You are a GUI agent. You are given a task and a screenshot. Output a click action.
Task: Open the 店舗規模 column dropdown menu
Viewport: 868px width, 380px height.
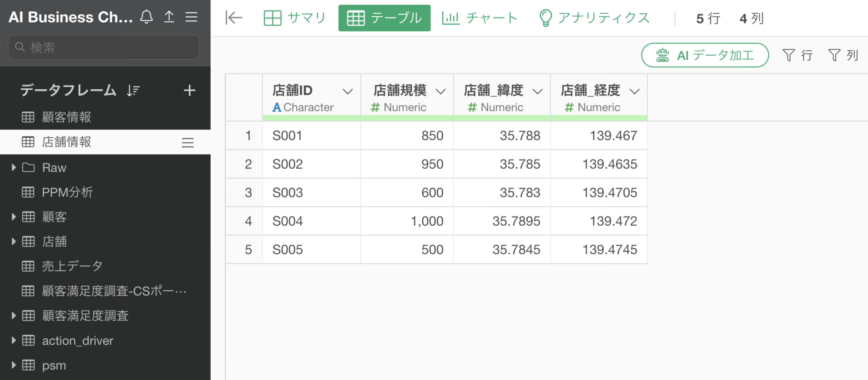tap(440, 91)
